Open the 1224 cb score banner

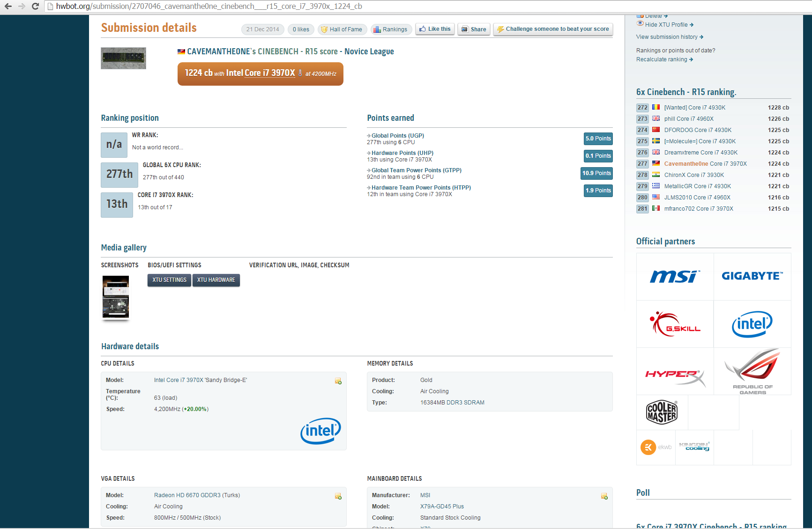tap(261, 73)
